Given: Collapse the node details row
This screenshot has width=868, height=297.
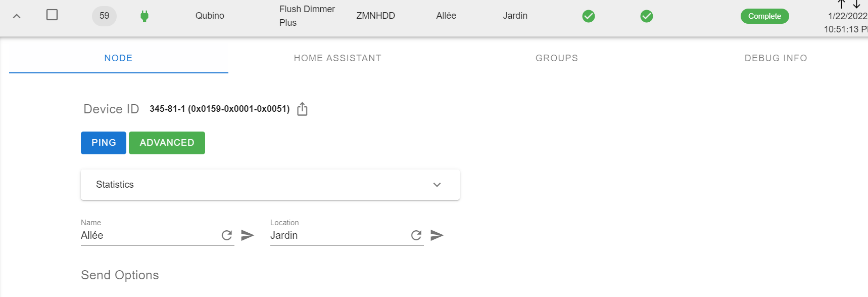Looking at the screenshot, I should click(17, 16).
